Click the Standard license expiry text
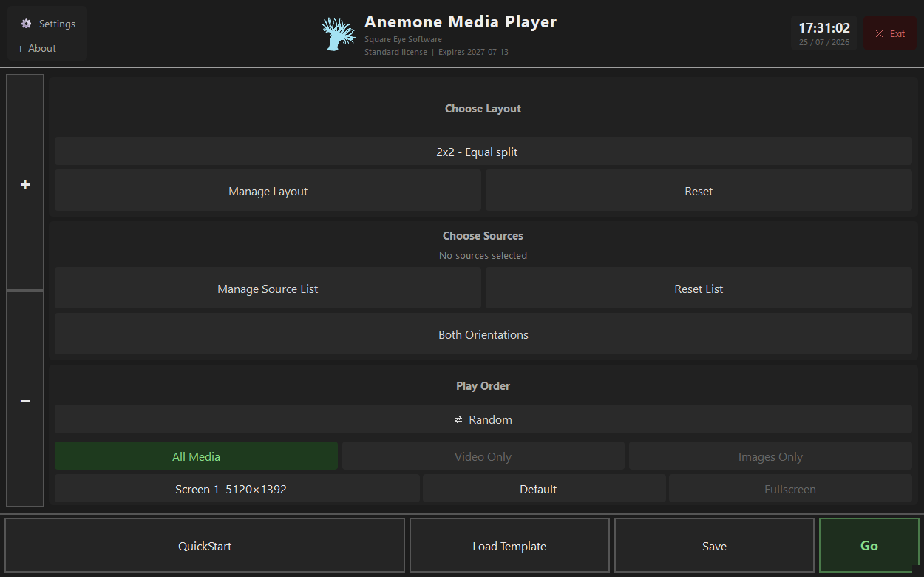 click(x=436, y=53)
